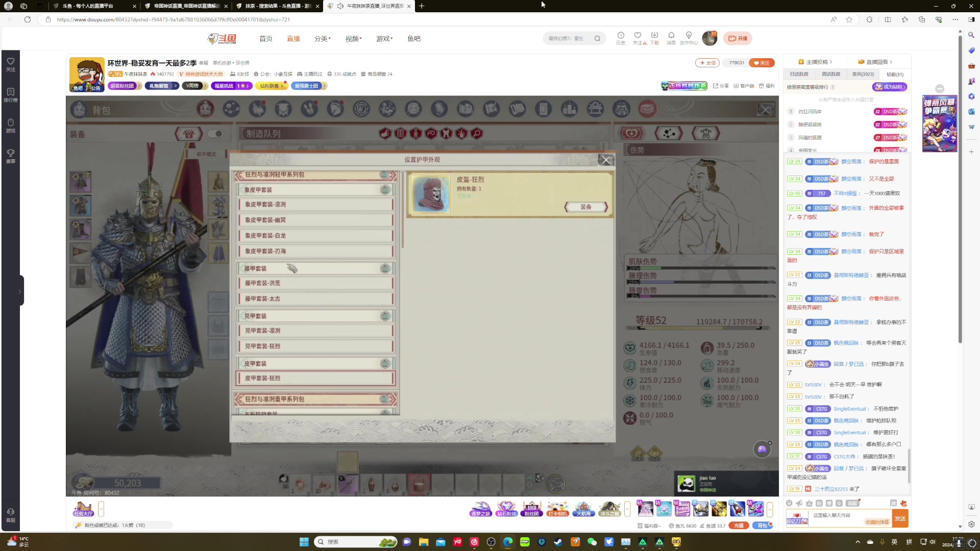Click the 打卡相机 activity icon

pos(557,509)
